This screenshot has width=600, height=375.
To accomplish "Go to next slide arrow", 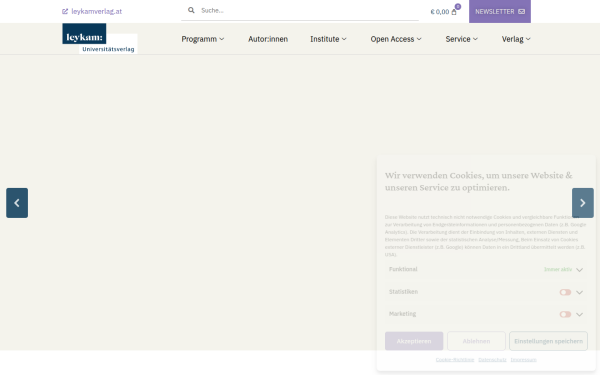I will [583, 203].
